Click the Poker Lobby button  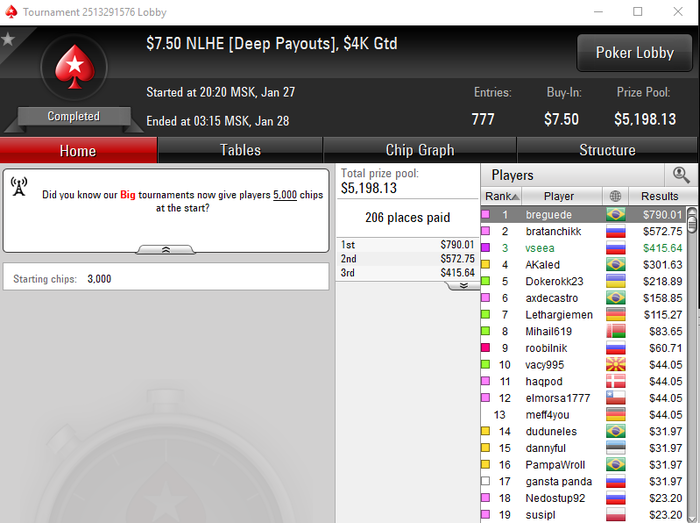pyautogui.click(x=634, y=53)
